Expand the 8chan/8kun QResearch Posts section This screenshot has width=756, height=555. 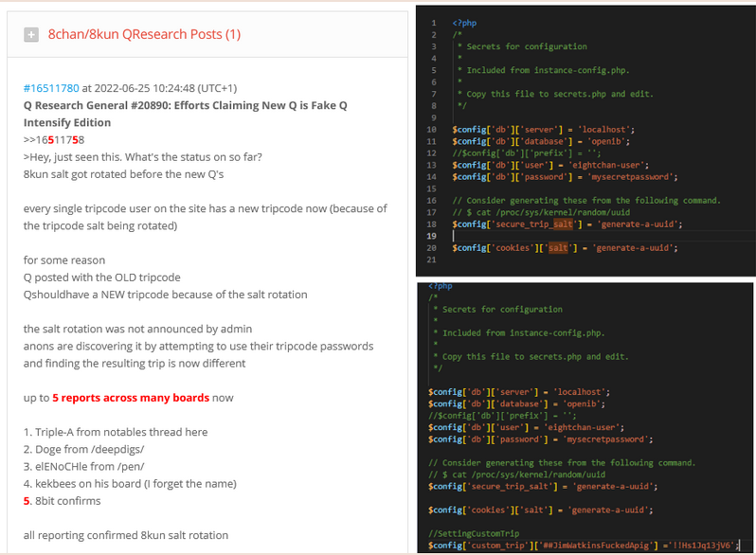point(31,35)
